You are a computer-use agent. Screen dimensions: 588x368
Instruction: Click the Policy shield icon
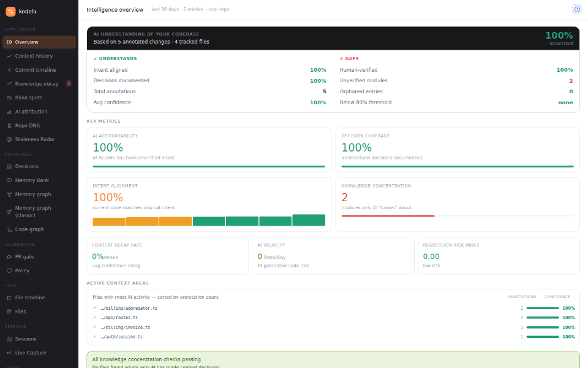click(9, 270)
